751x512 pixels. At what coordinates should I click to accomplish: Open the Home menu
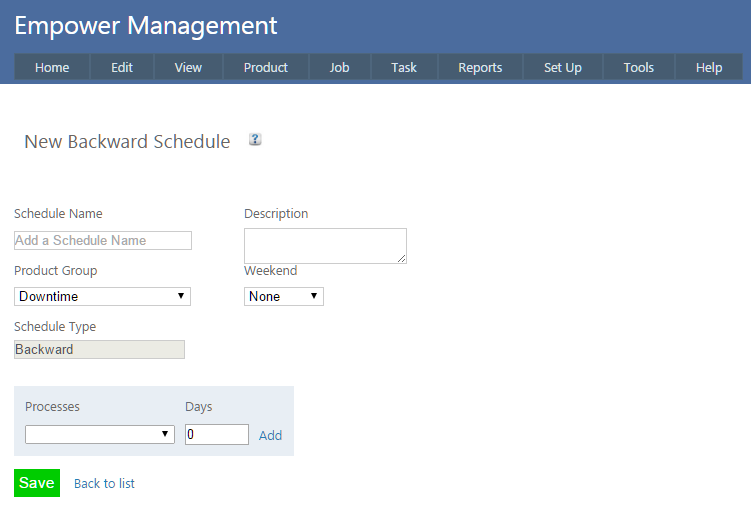click(52, 68)
